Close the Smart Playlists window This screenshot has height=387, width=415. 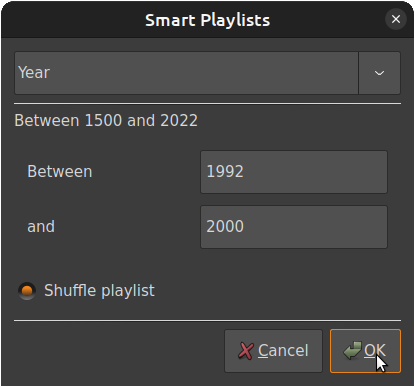coord(396,19)
